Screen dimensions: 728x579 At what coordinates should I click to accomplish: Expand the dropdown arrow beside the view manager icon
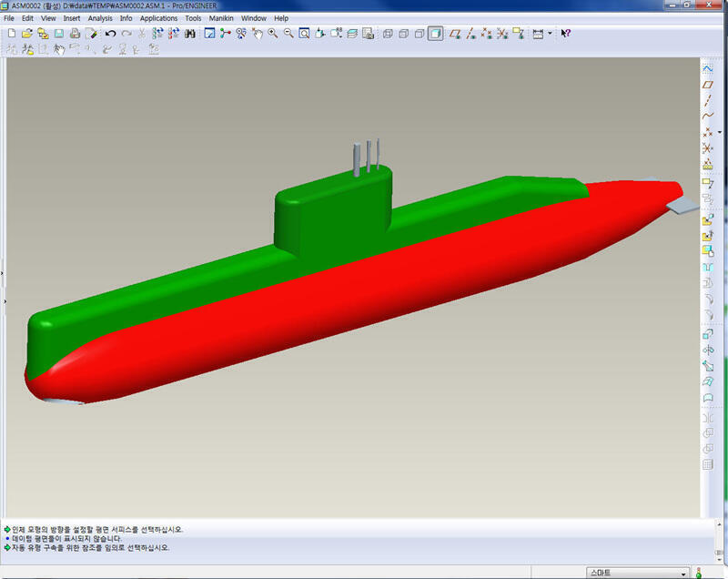550,34
